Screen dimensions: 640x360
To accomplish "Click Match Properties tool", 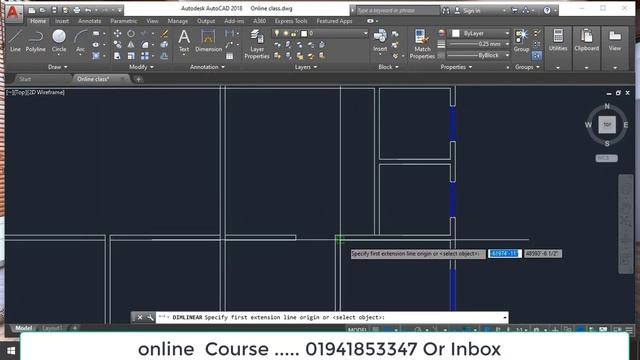I will click(422, 44).
